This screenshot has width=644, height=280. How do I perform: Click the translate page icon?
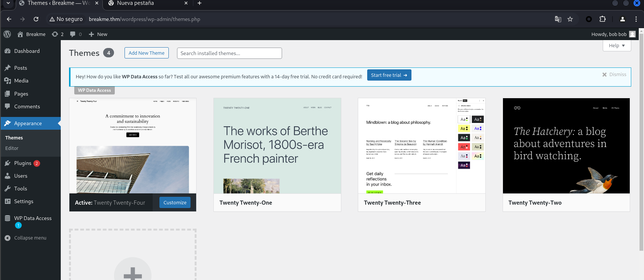pos(558,19)
